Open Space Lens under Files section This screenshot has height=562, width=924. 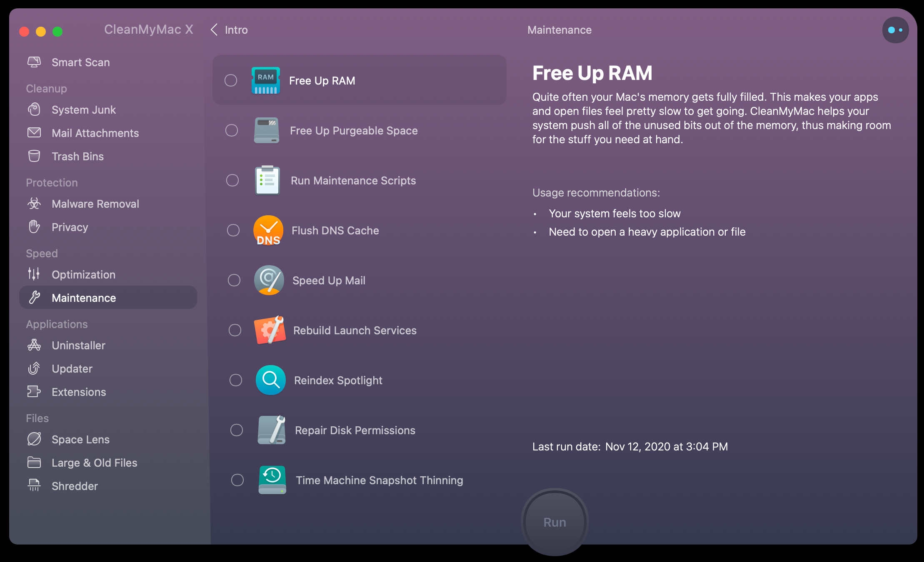(80, 439)
